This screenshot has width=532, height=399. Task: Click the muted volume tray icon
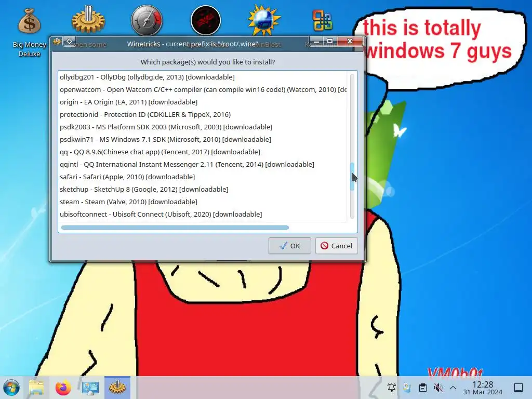pyautogui.click(x=438, y=387)
